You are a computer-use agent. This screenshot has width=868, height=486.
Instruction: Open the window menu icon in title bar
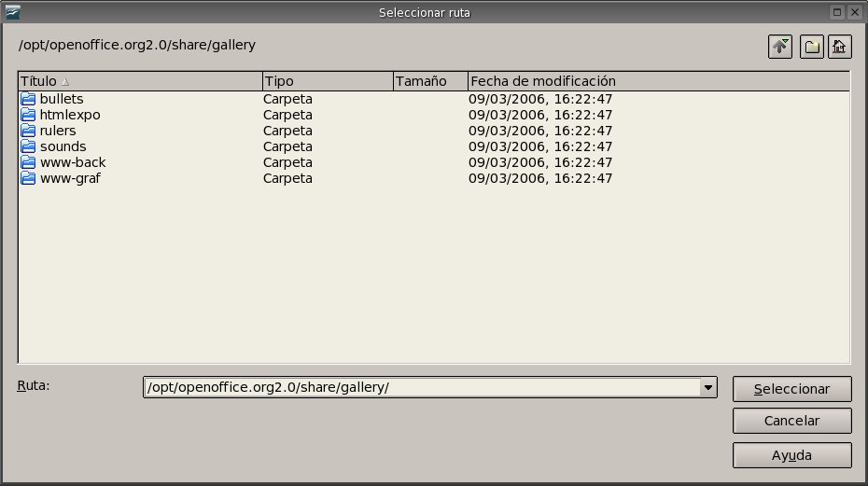click(13, 12)
